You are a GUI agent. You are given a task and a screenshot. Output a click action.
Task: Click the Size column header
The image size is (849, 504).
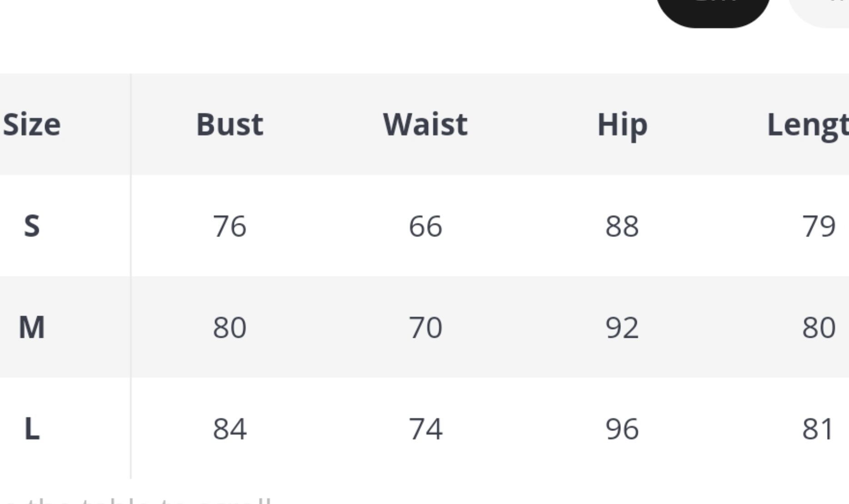pyautogui.click(x=32, y=124)
